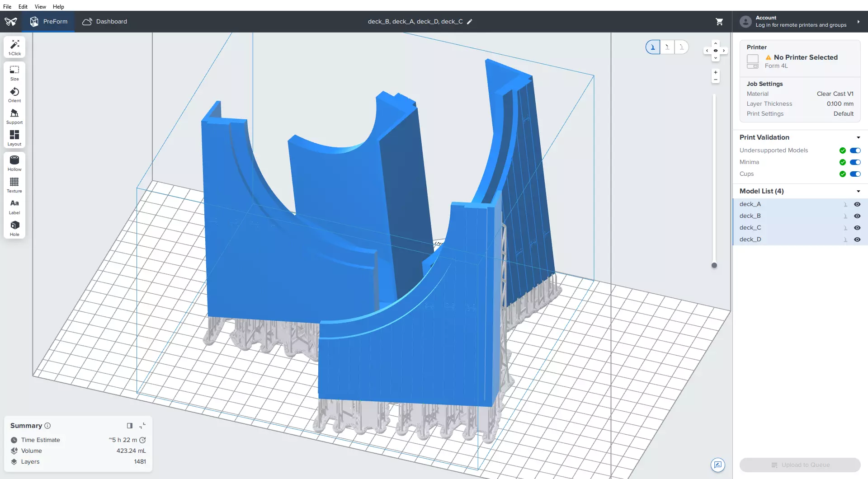The width and height of the screenshot is (868, 479).
Task: Open the Material setting Clear Cast V1
Action: [835, 94]
